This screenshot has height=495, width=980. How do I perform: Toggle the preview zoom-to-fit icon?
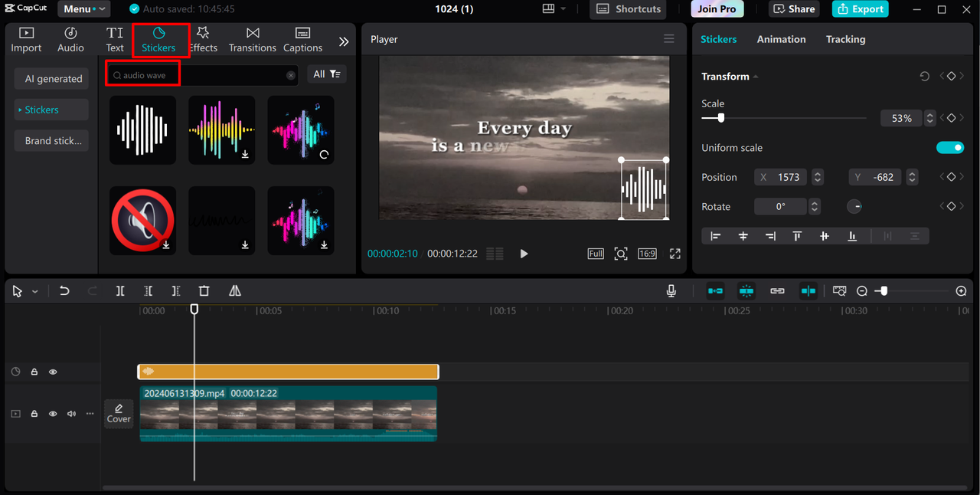coord(621,254)
